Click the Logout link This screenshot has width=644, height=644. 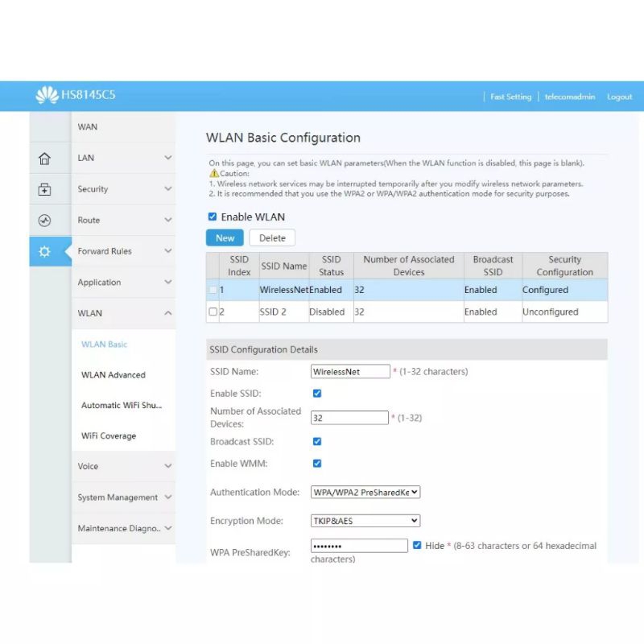(619, 97)
